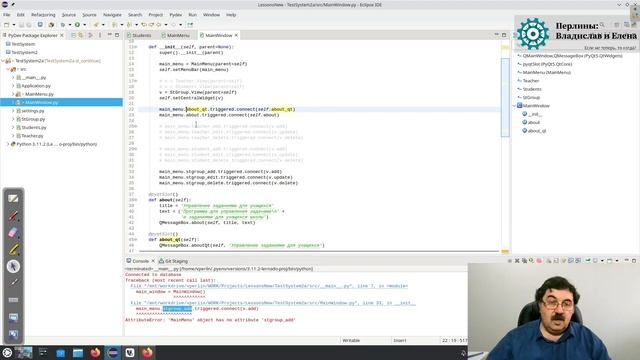Click the upper screen capture icon in annotation bar
640x360 pixels.
(x=13, y=317)
